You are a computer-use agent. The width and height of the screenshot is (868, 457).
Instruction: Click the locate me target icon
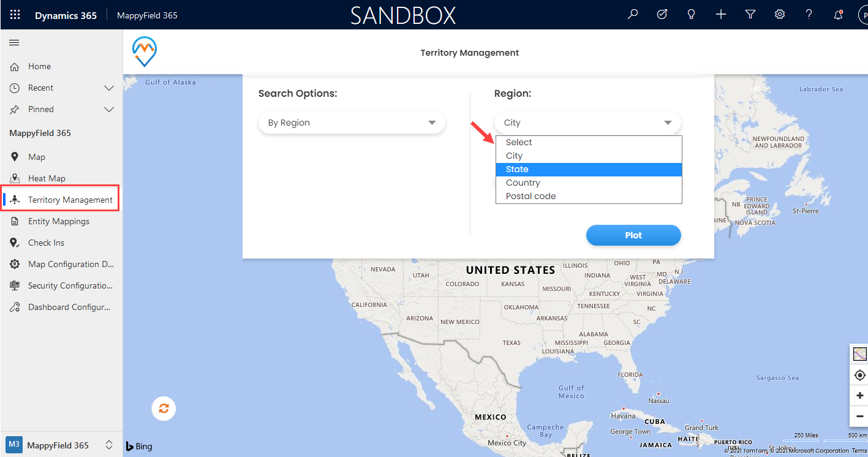coord(859,375)
